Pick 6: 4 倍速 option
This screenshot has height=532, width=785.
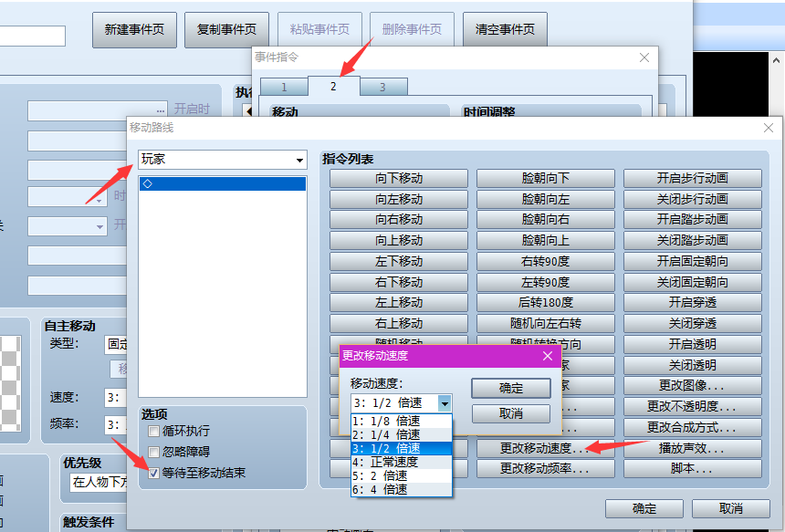pyautogui.click(x=402, y=489)
